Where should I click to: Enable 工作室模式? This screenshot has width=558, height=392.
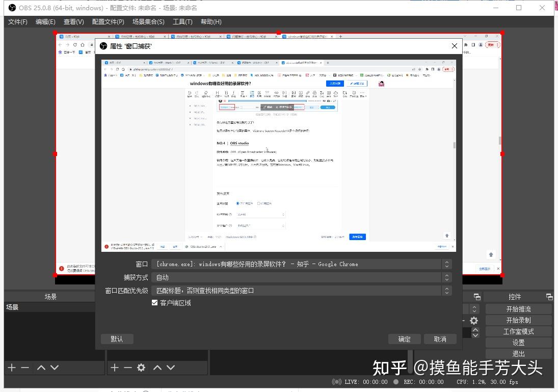pos(518,331)
